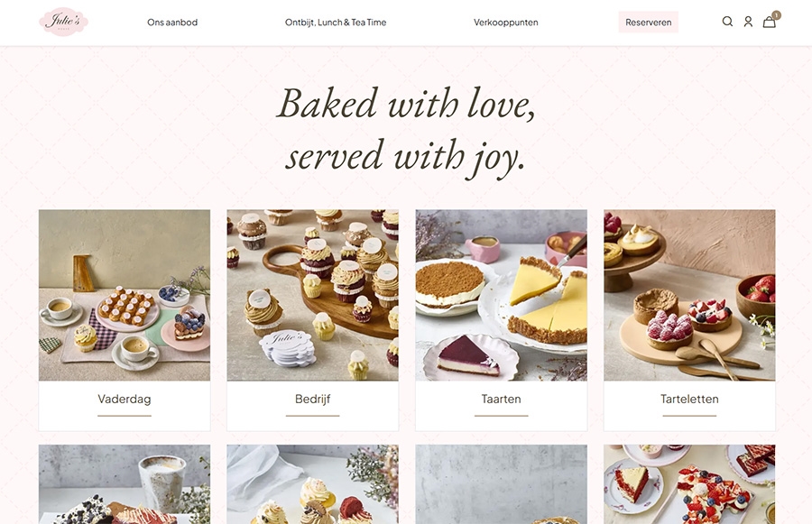Click the Julie's pink logo
The image size is (812, 524).
[64, 22]
